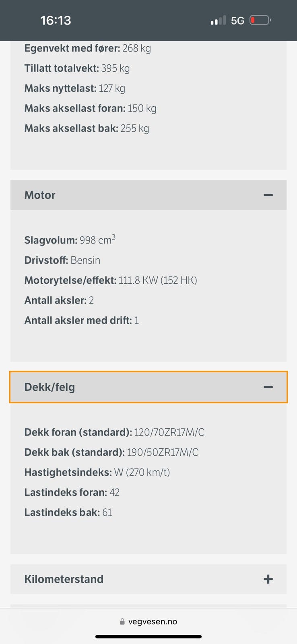Viewport: 297px width, 644px height.
Task: Tap the Dekk bak 190/50ZR17M/C value
Action: coord(163,452)
